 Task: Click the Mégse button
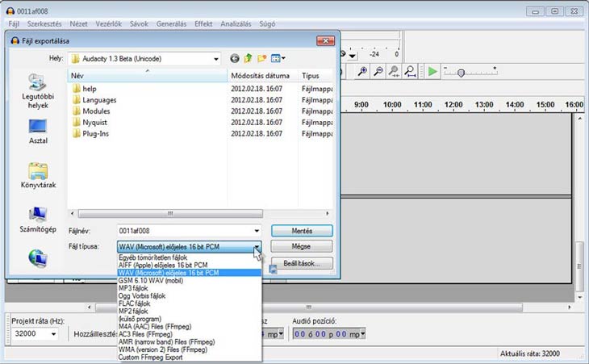tap(302, 246)
